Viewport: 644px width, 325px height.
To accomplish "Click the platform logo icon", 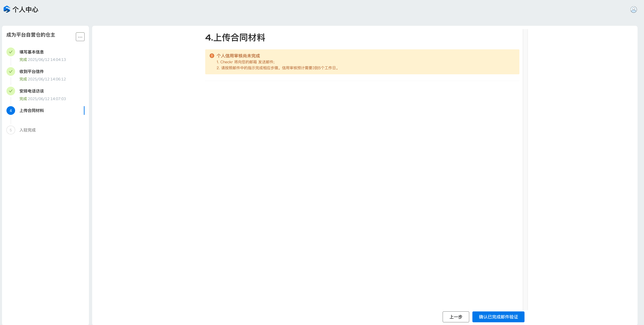I will 7,9.
